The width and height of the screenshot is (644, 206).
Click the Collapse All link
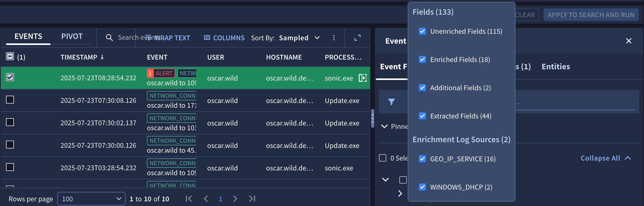[600, 158]
